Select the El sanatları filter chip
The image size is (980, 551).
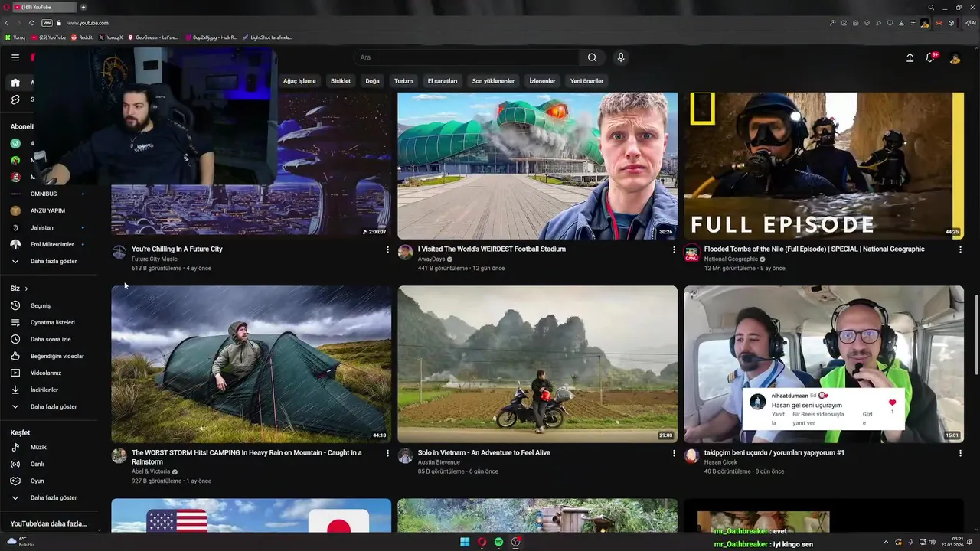pos(443,81)
